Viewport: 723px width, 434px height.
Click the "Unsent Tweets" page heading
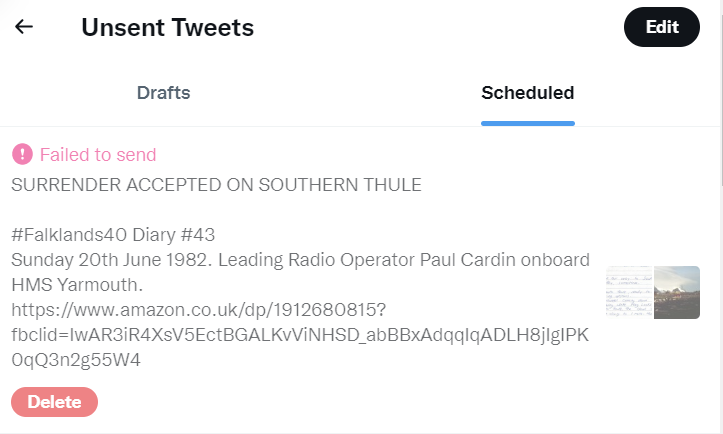[x=167, y=27]
